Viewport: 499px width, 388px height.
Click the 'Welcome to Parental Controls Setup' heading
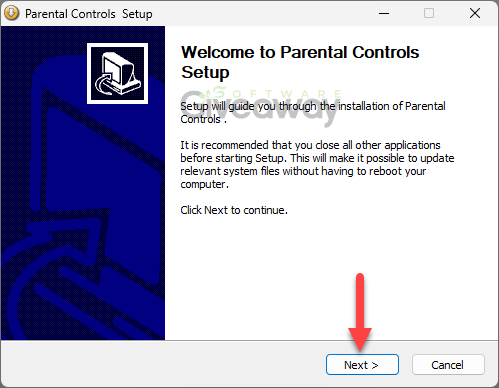pos(300,62)
